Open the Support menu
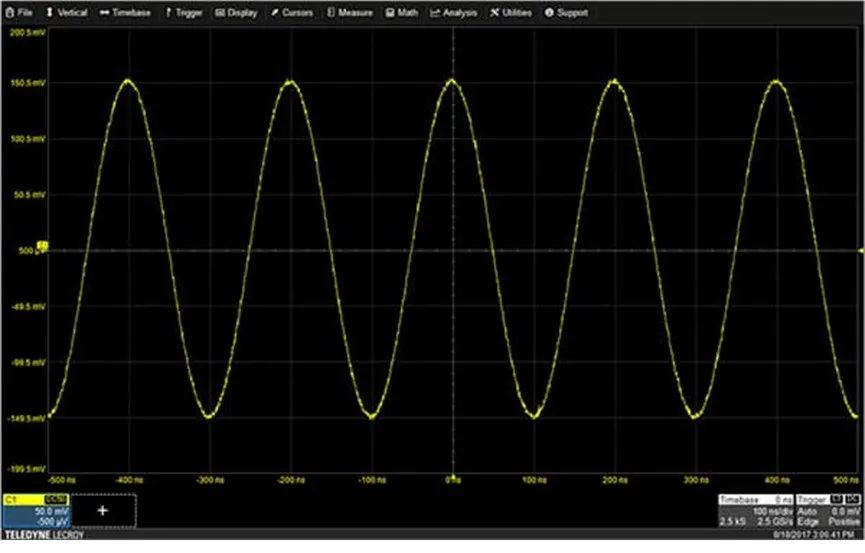Image resolution: width=865 pixels, height=553 pixels. click(566, 13)
